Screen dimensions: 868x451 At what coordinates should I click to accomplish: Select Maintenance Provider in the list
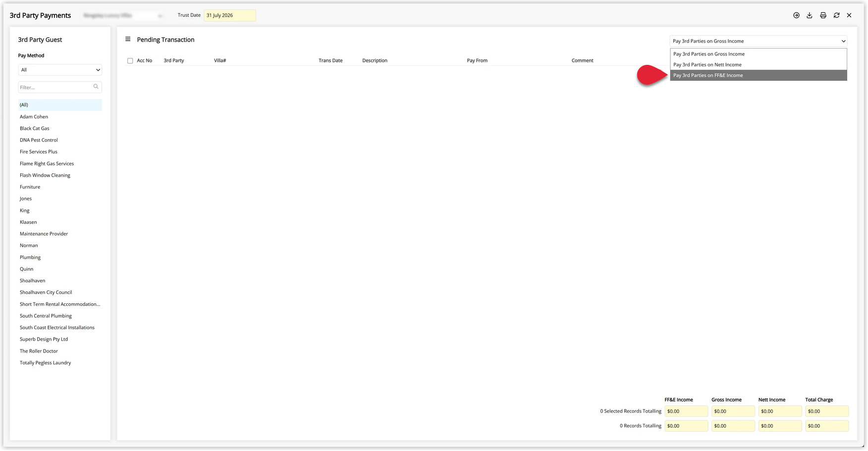60,234
